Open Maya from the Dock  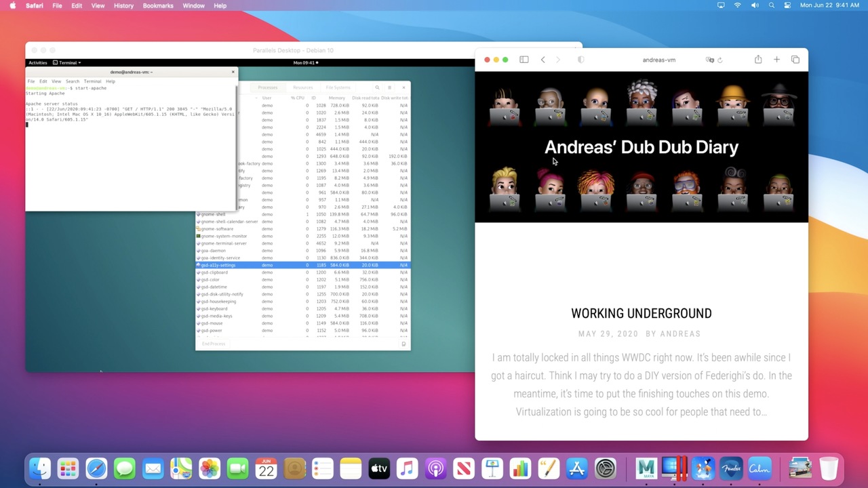pos(646,468)
